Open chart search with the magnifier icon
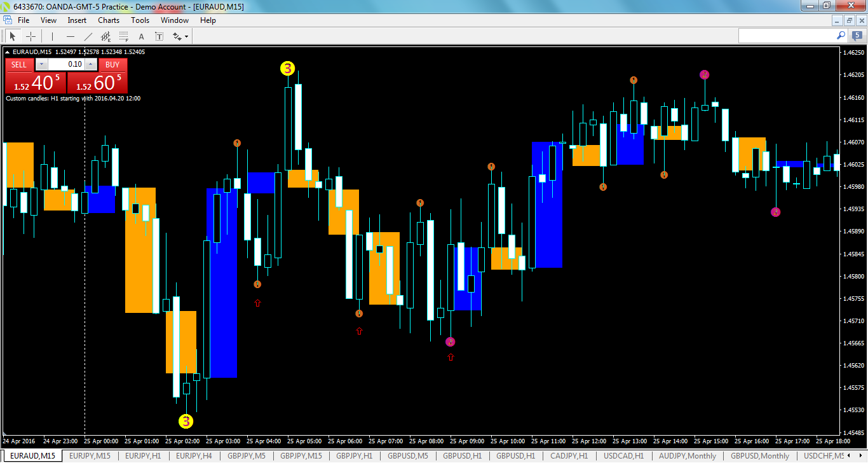 click(x=840, y=36)
